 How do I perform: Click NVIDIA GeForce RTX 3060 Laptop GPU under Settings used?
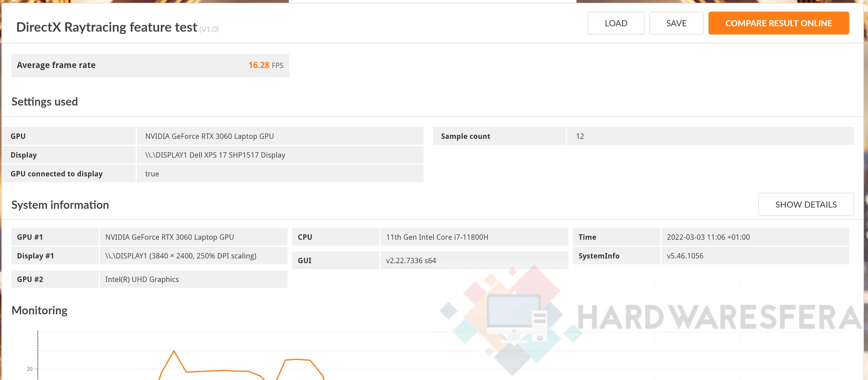pyautogui.click(x=209, y=136)
